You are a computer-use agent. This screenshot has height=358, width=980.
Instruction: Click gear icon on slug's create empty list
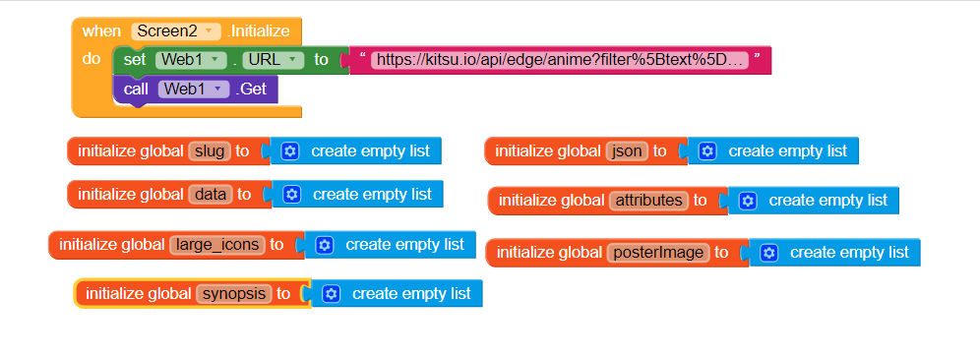click(290, 150)
